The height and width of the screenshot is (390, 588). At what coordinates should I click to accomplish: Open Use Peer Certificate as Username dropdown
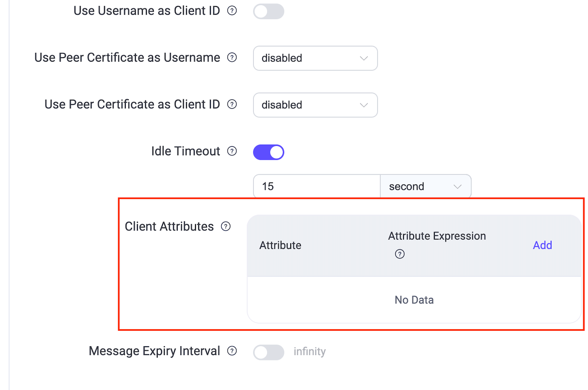click(x=315, y=58)
